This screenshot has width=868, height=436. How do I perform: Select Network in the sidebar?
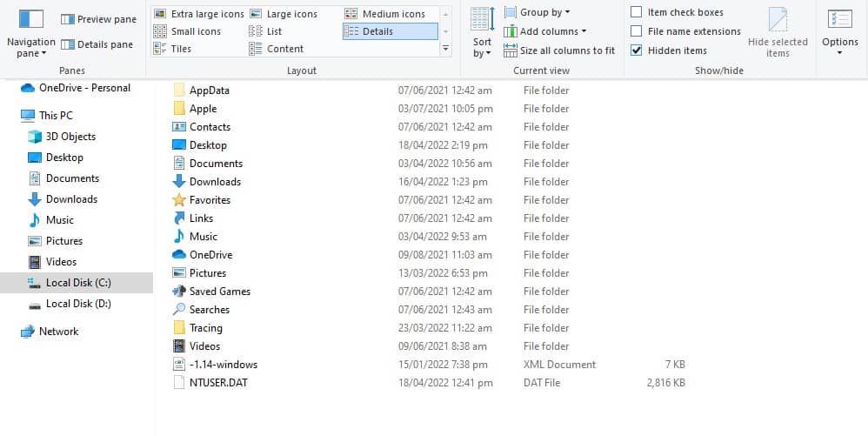[x=50, y=332]
